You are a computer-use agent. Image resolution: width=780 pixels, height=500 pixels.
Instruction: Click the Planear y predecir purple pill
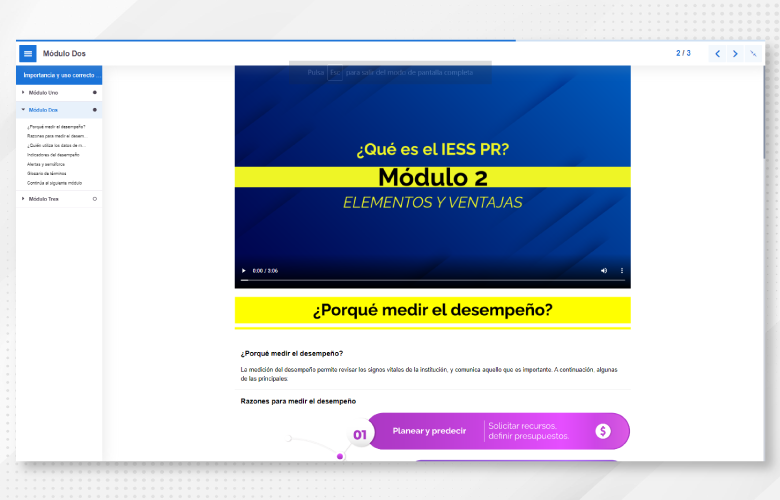click(x=498, y=431)
